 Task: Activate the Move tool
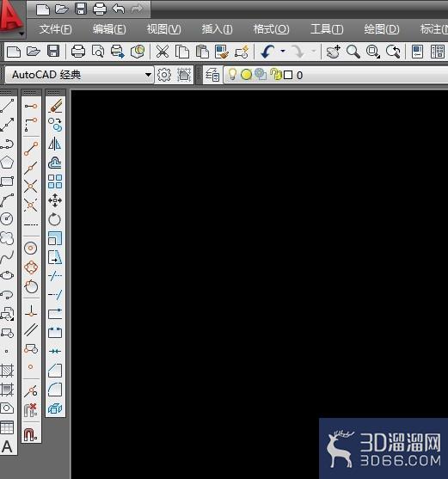point(55,200)
